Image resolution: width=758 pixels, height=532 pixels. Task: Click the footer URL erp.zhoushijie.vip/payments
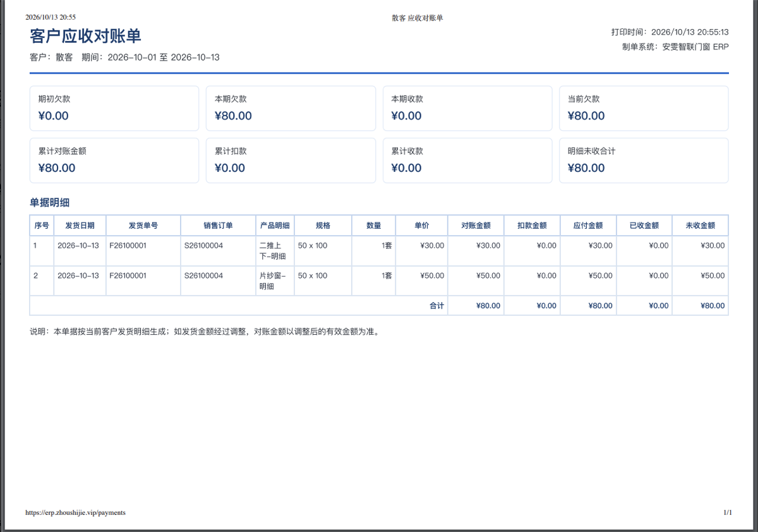[75, 513]
